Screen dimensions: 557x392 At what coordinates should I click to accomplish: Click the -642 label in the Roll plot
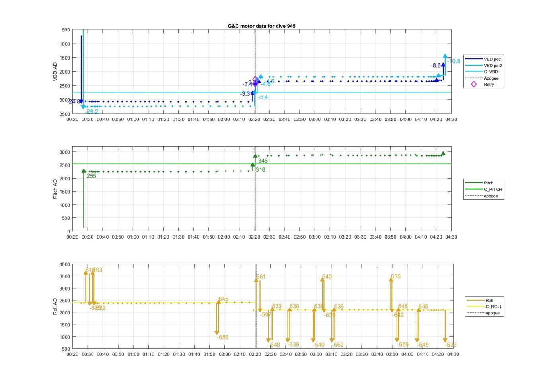click(x=398, y=315)
